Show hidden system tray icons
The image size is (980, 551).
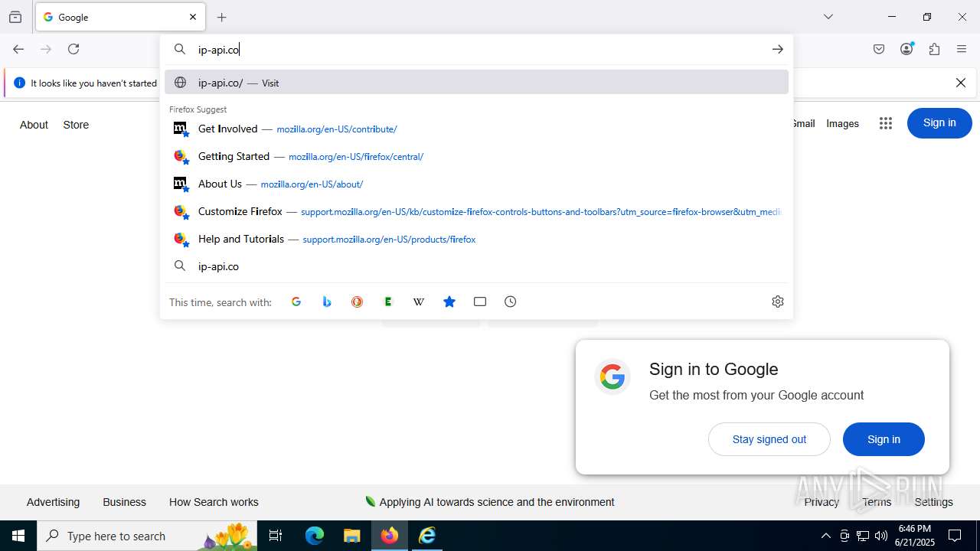[825, 536]
